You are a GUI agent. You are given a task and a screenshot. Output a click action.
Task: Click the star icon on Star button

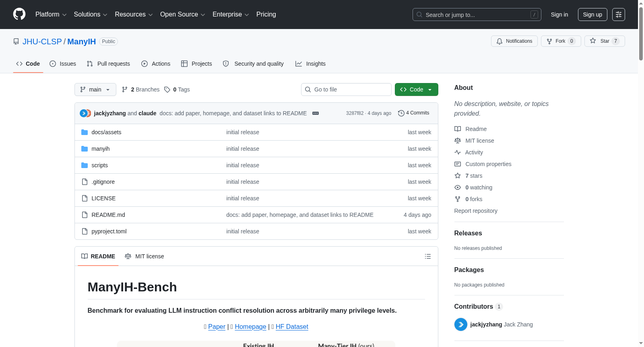click(593, 41)
